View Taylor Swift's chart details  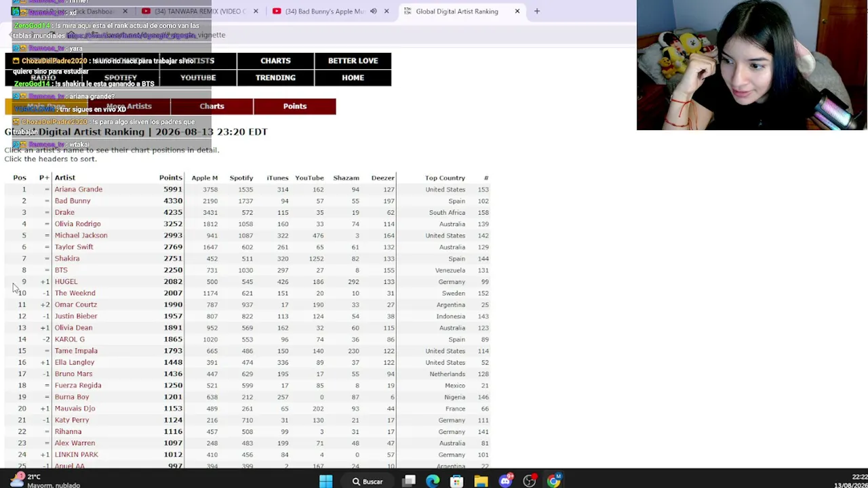pyautogui.click(x=74, y=247)
